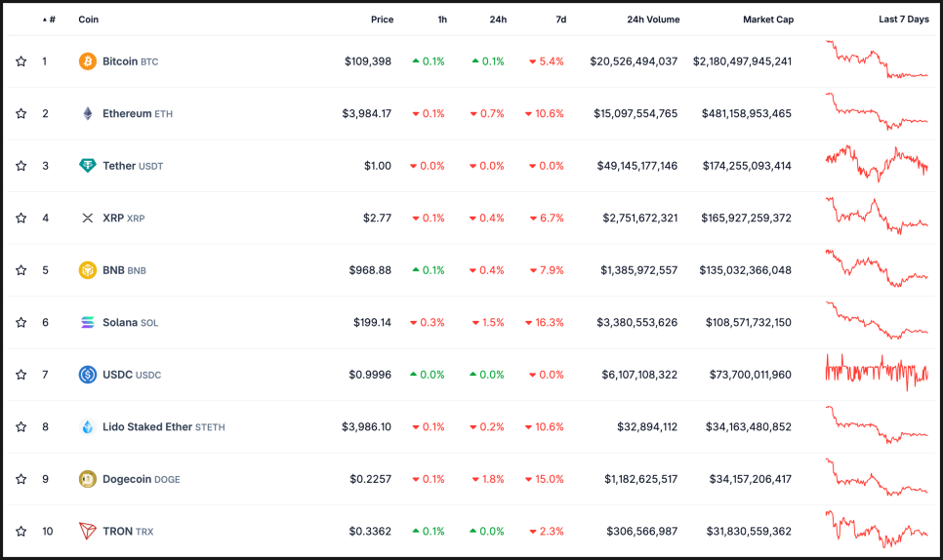
Task: Sort by Market Cap column header
Action: 768,20
